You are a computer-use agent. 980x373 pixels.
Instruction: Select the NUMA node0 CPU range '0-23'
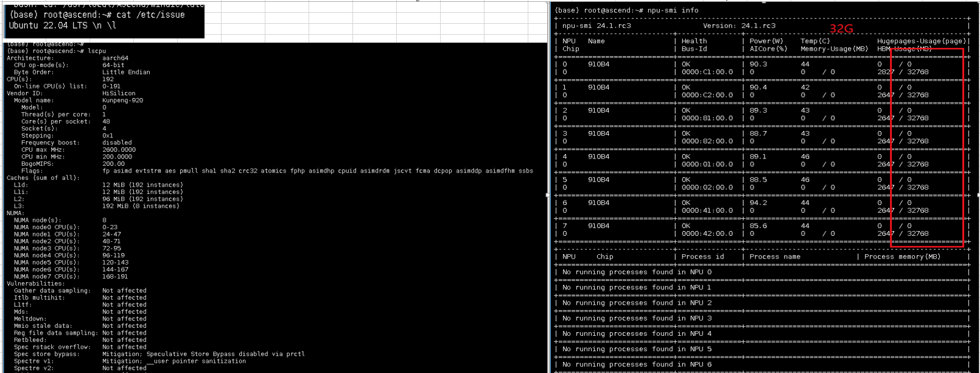tap(110, 227)
